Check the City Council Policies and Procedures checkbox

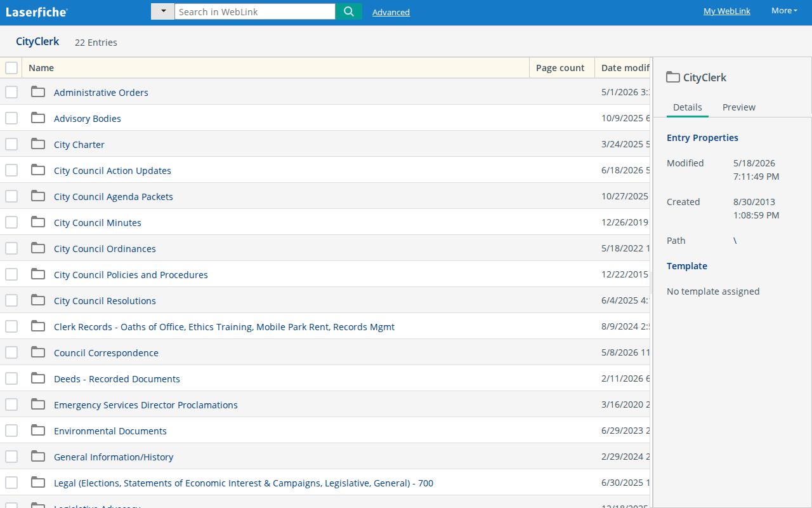[11, 274]
